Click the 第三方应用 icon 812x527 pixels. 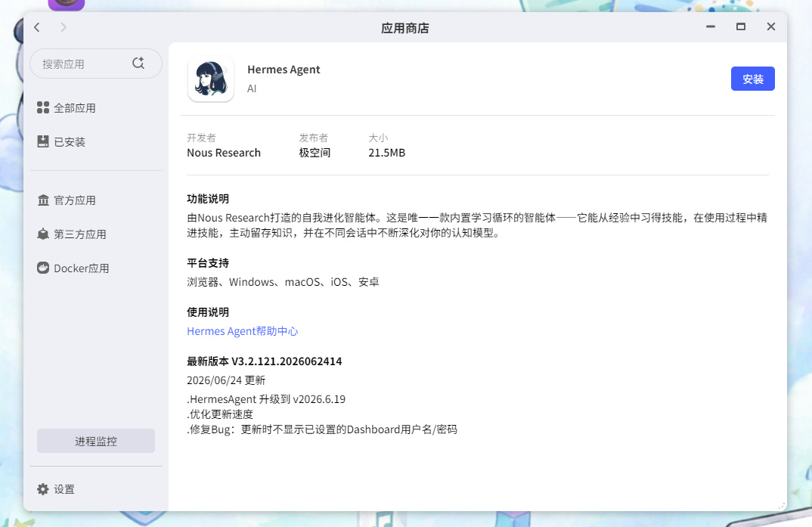click(43, 234)
